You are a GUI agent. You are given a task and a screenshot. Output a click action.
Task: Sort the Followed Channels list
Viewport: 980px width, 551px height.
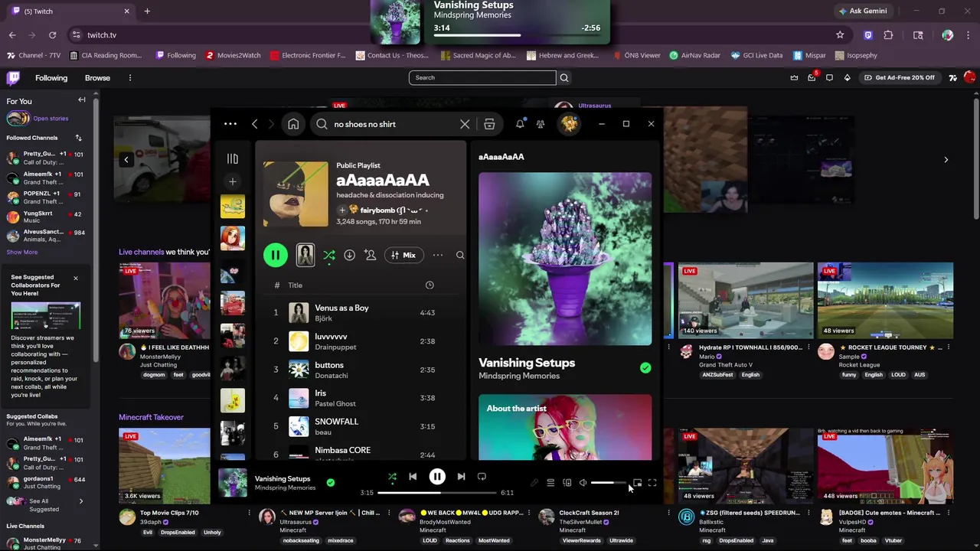(x=78, y=138)
